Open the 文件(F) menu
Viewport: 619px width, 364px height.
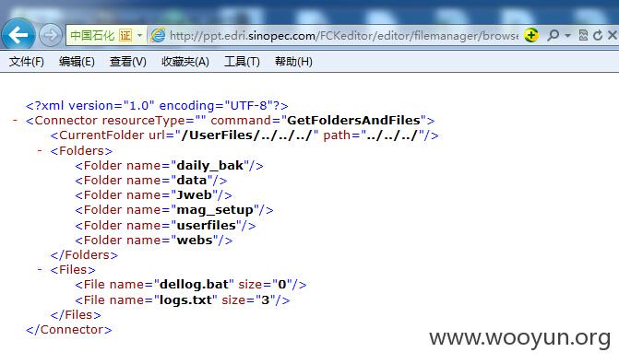point(27,62)
